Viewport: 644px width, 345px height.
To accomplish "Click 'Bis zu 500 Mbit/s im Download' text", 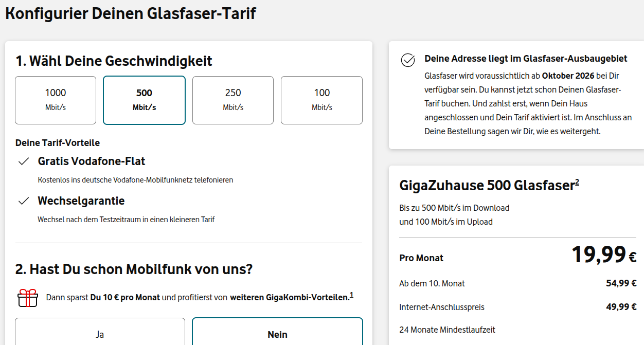I will pyautogui.click(x=454, y=208).
